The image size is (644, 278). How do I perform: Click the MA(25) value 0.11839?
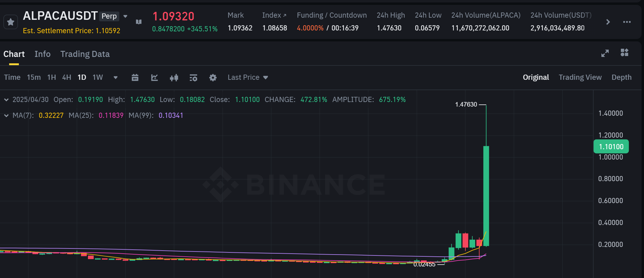tap(111, 115)
